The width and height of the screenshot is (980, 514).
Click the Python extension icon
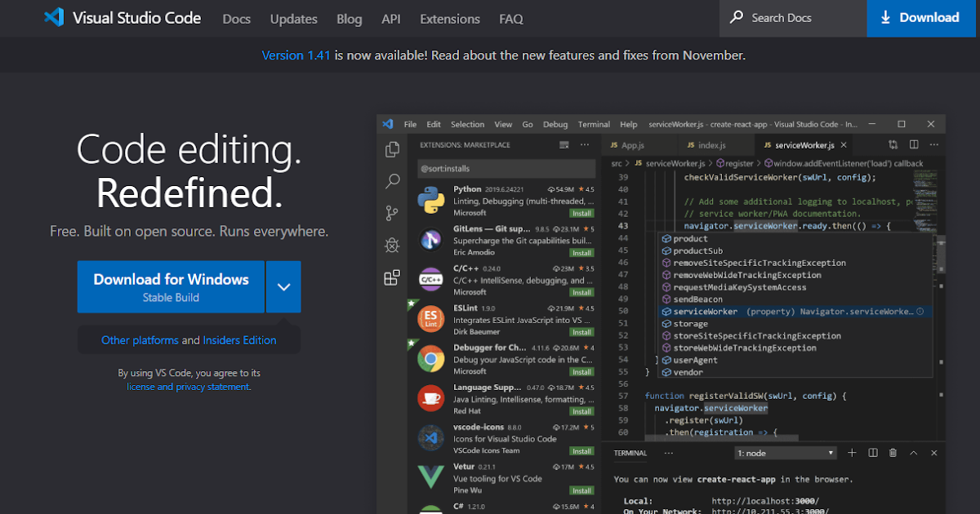click(x=430, y=199)
